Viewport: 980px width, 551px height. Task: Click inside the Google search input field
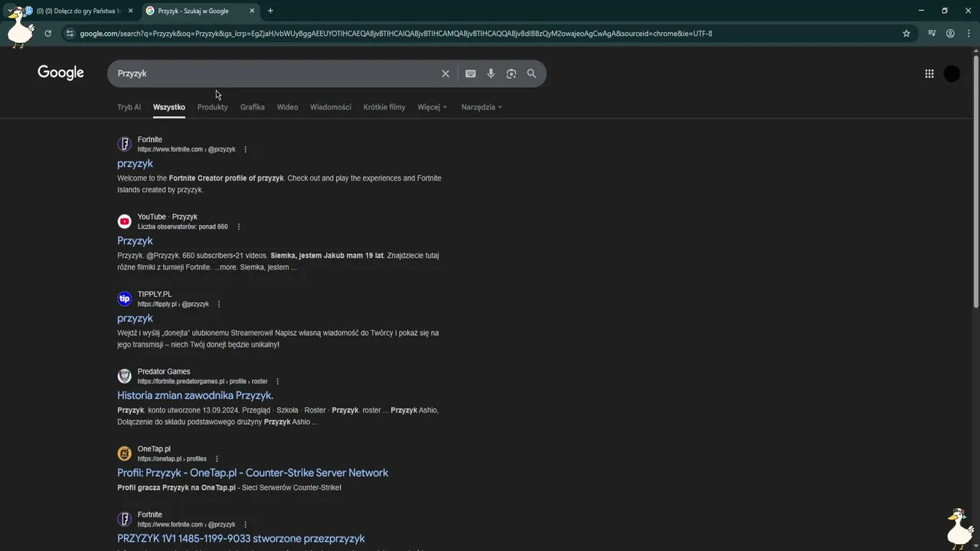[276, 73]
